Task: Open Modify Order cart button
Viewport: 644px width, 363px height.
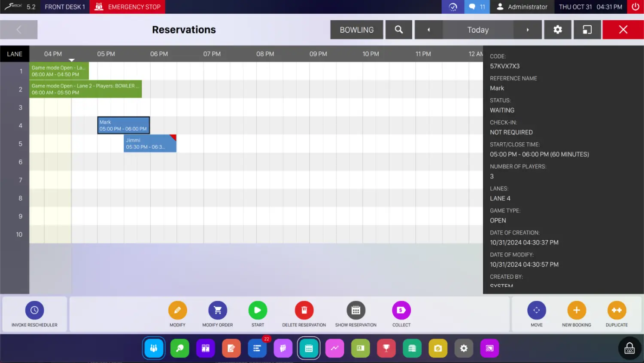Action: click(218, 314)
